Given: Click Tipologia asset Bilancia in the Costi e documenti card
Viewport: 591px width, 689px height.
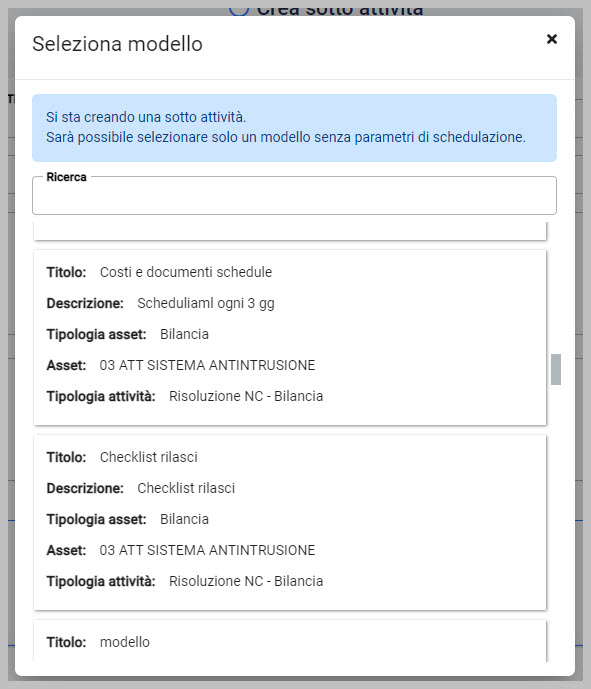Looking at the screenshot, I should [x=127, y=334].
